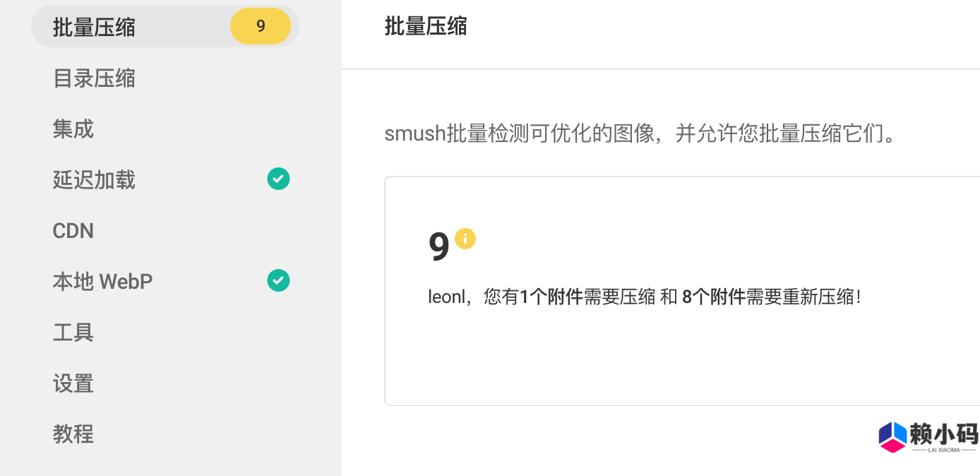Click the large number 9 counter
Screen dimensions: 980x476
[x=438, y=247]
